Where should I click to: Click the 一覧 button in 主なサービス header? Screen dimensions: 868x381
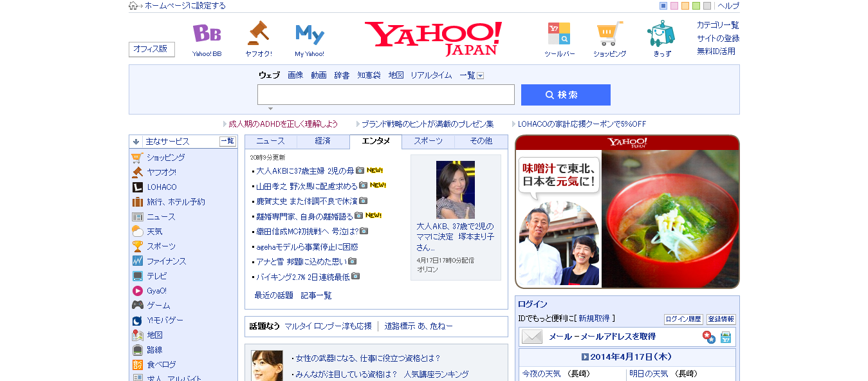click(228, 142)
